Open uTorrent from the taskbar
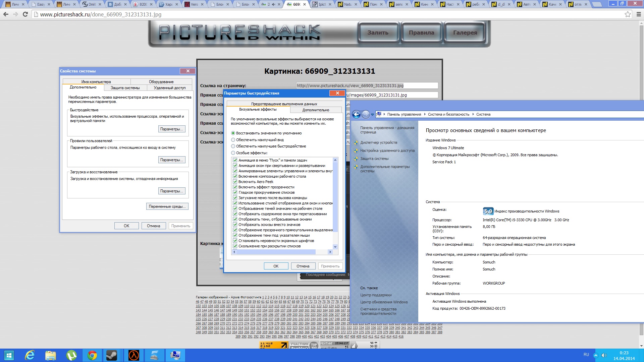Image resolution: width=644 pixels, height=362 pixels. coord(71,355)
